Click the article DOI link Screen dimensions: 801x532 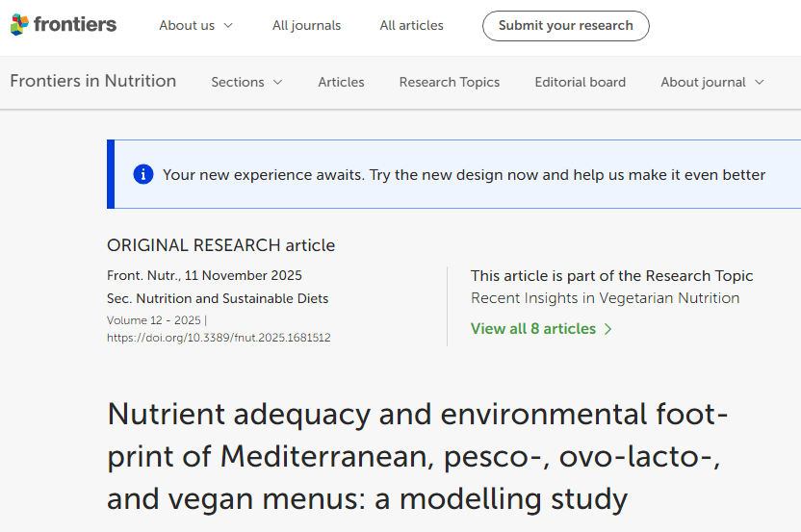click(219, 338)
